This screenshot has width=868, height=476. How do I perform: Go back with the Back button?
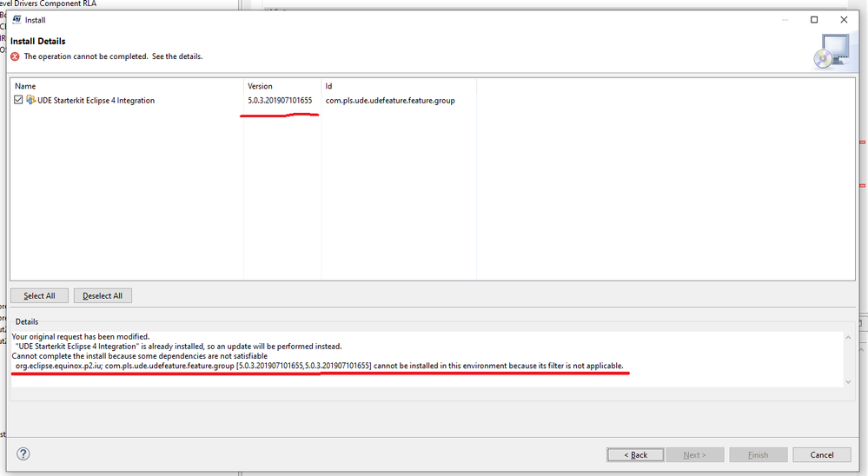pyautogui.click(x=635, y=454)
